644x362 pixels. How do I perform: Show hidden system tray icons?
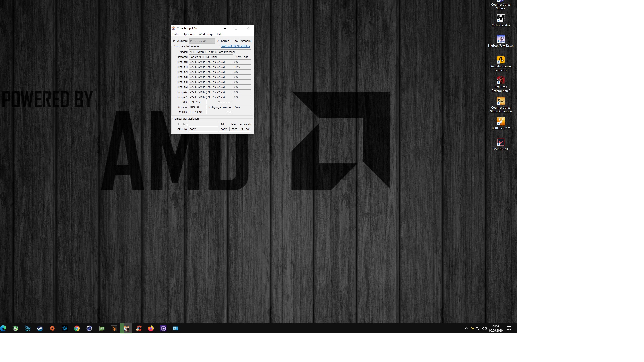tap(466, 328)
